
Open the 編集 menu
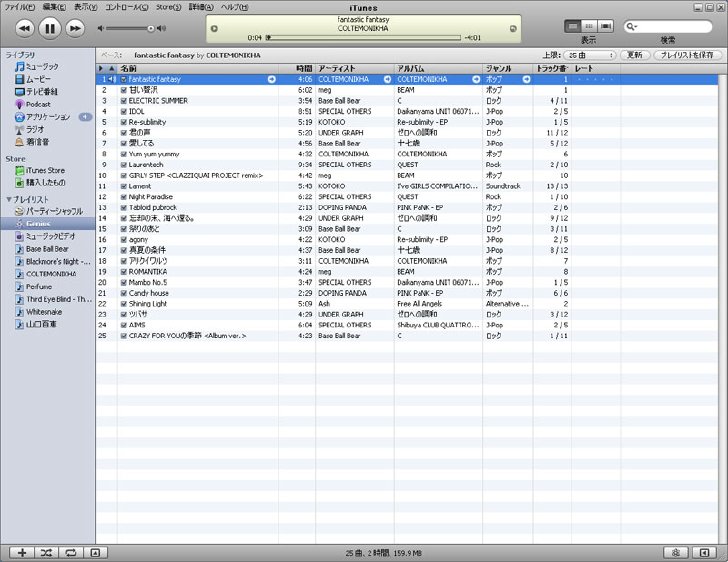click(x=54, y=7)
